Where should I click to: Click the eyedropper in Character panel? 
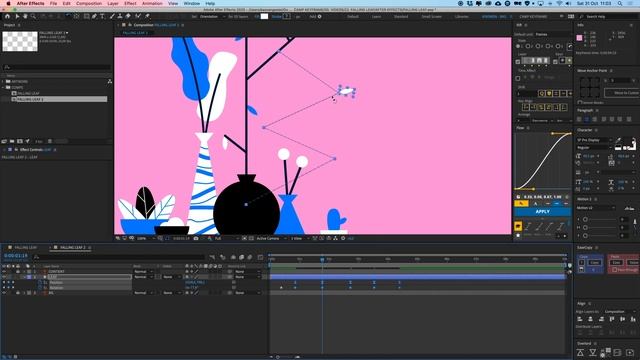click(x=618, y=140)
